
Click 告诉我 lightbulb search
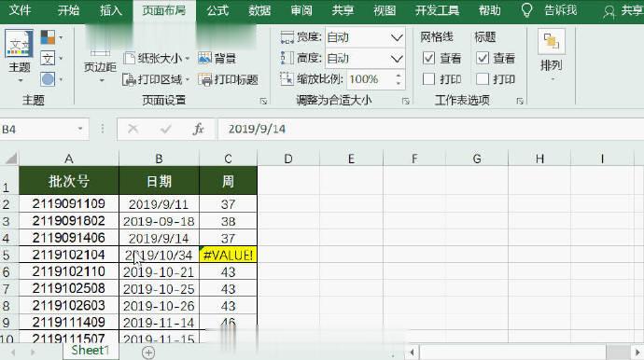(550, 10)
